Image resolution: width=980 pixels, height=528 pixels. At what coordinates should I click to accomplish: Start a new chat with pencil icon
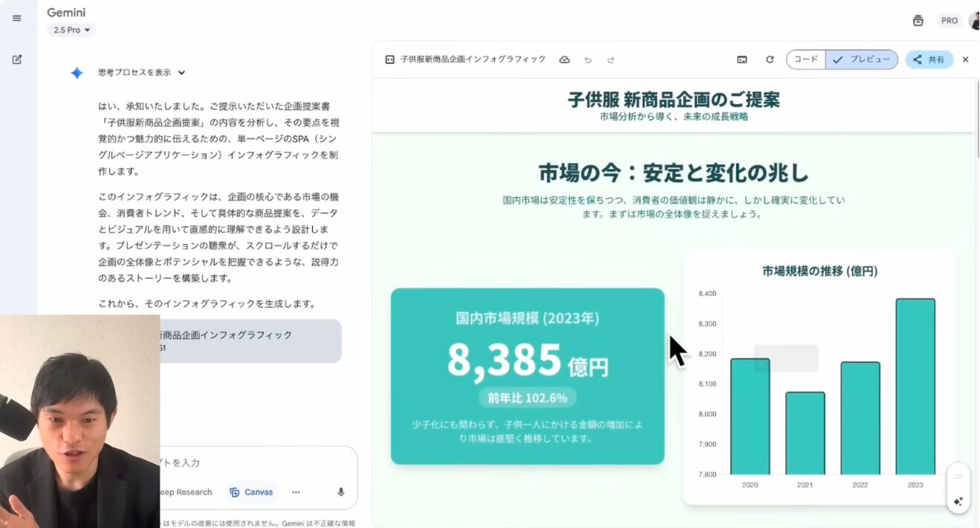click(x=17, y=59)
